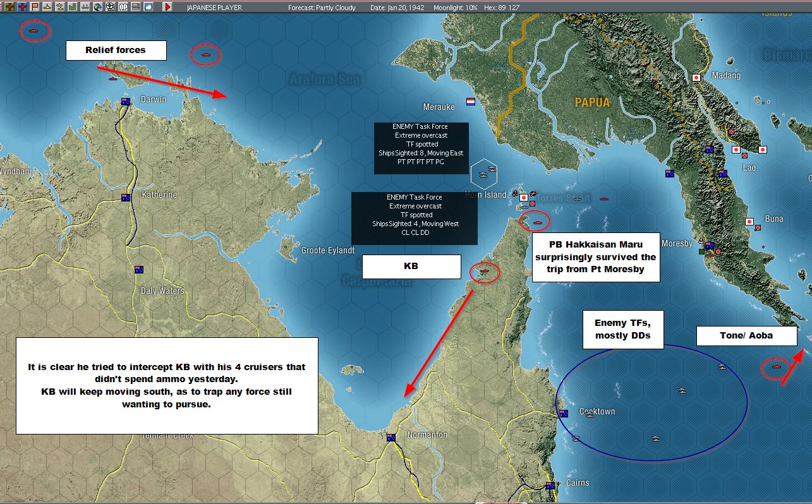Click the red plane on green toolbar icon
This screenshot has height=504, width=812.
(9, 7)
